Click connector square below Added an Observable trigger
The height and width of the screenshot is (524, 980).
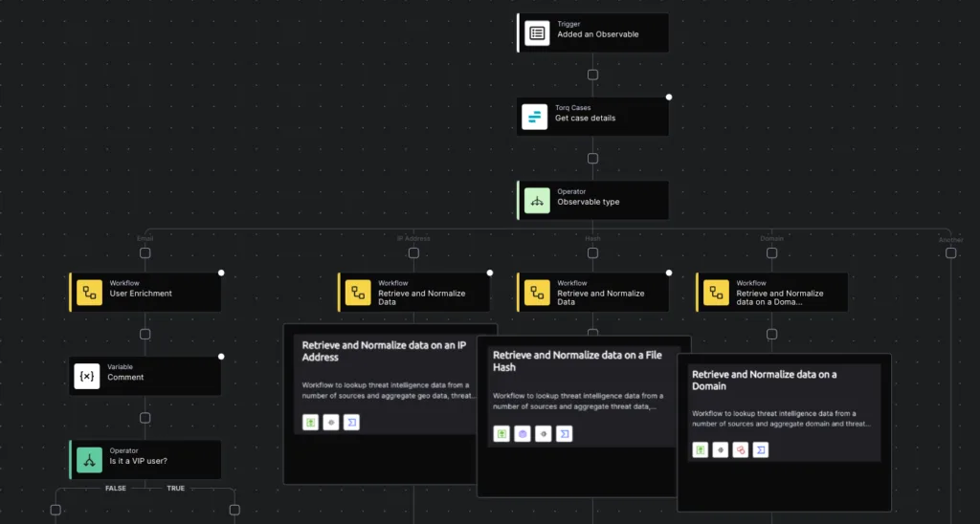[x=592, y=75]
